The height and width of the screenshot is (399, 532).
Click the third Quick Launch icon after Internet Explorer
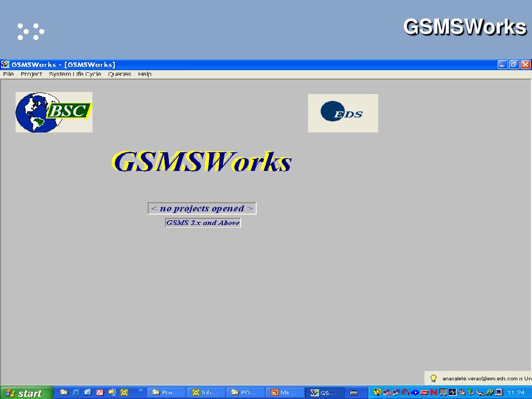pos(88,392)
